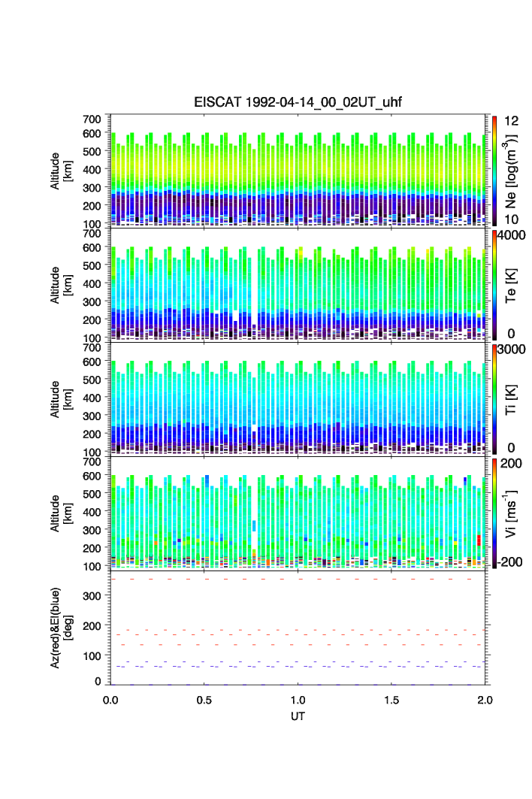Click the UT x-axis label
The image size is (532, 799).
[x=298, y=716]
